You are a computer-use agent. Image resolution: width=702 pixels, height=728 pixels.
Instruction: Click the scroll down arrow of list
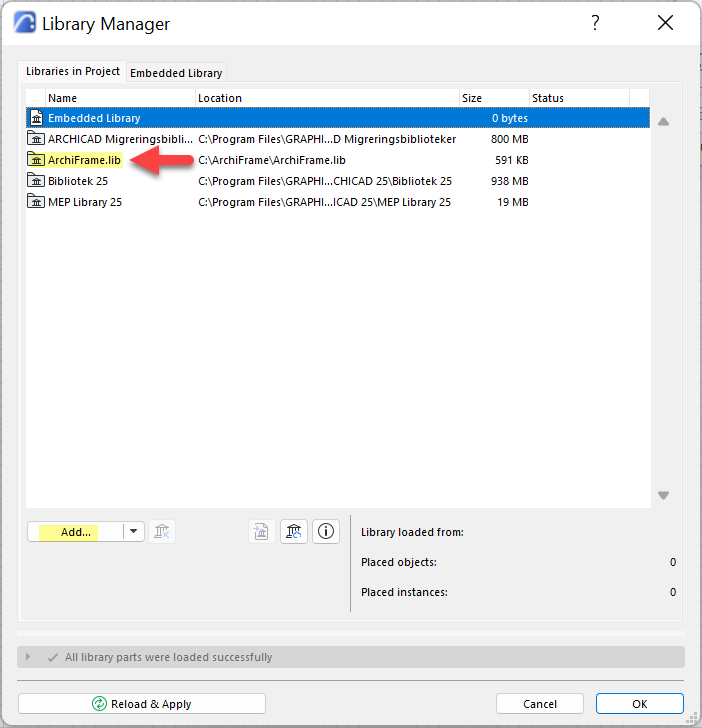coord(663,495)
